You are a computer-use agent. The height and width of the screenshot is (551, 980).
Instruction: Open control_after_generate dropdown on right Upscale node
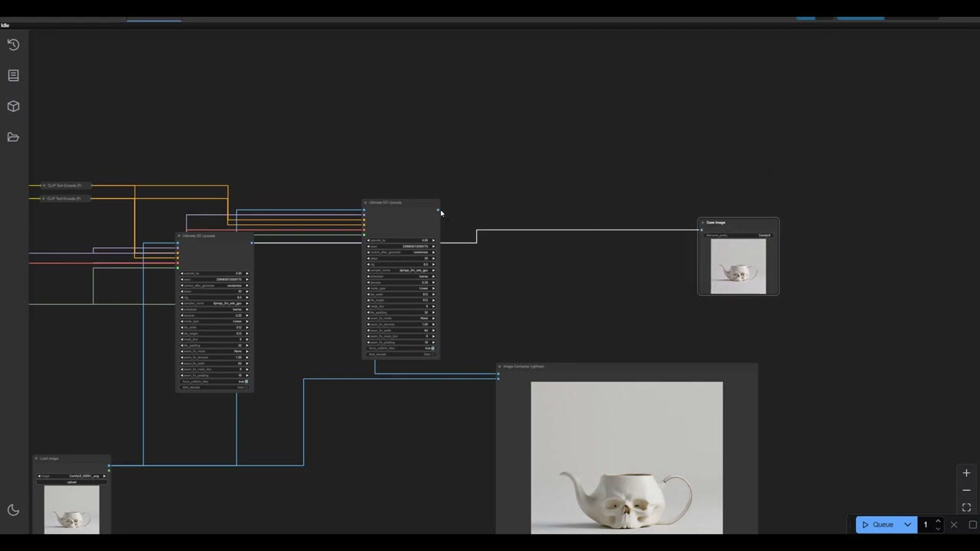tap(400, 253)
